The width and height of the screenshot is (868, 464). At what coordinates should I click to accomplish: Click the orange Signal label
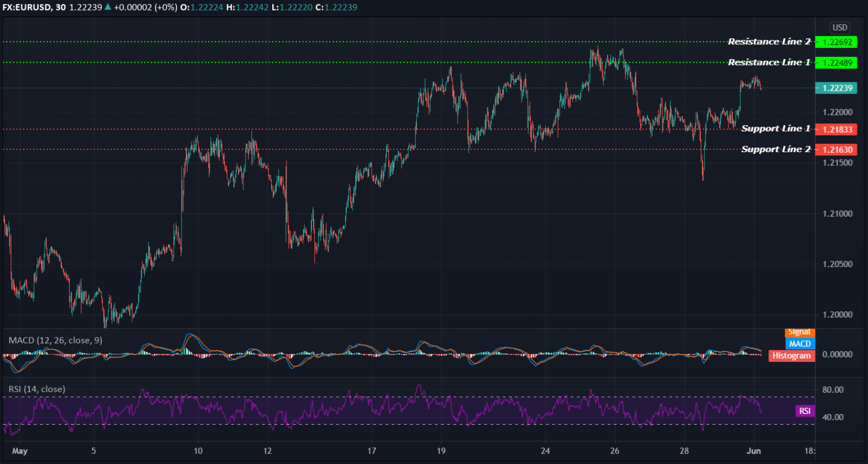coord(800,333)
